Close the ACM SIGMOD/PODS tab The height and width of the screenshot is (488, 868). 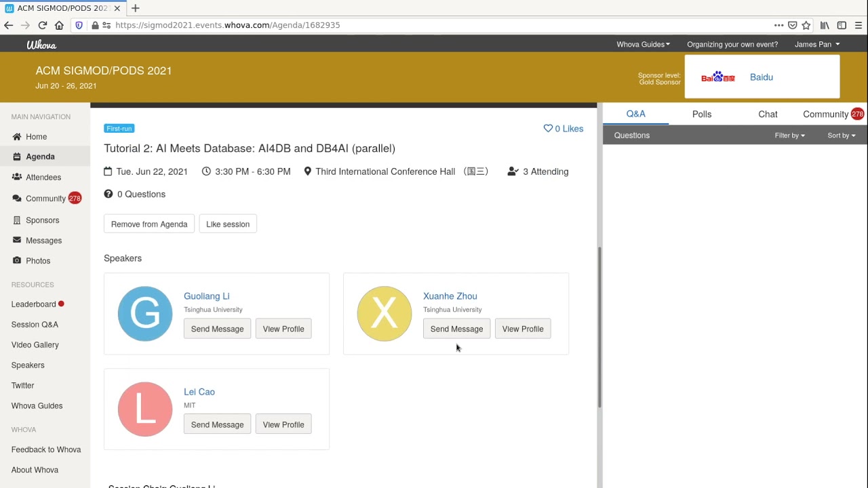pyautogui.click(x=117, y=8)
